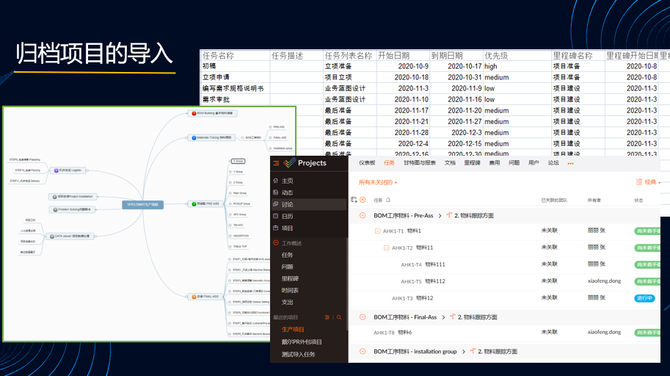The height and width of the screenshot is (376, 670).
Task: Click owner xiaofeng.dong on AHK1-T5 row
Action: pos(604,281)
